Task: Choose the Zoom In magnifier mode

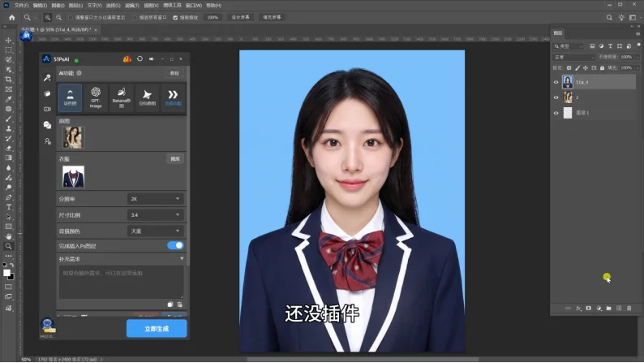Action: 48,18
